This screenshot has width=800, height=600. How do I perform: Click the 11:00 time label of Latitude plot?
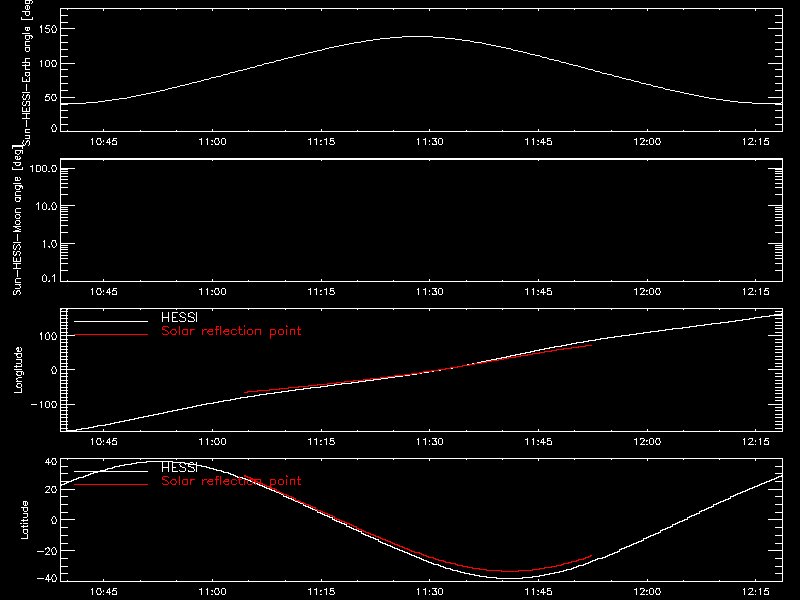(212, 592)
